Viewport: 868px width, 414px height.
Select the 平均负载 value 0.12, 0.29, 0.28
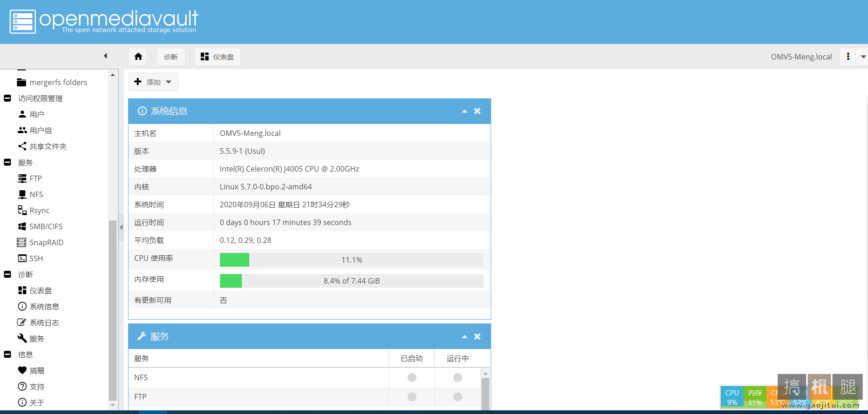tap(246, 240)
